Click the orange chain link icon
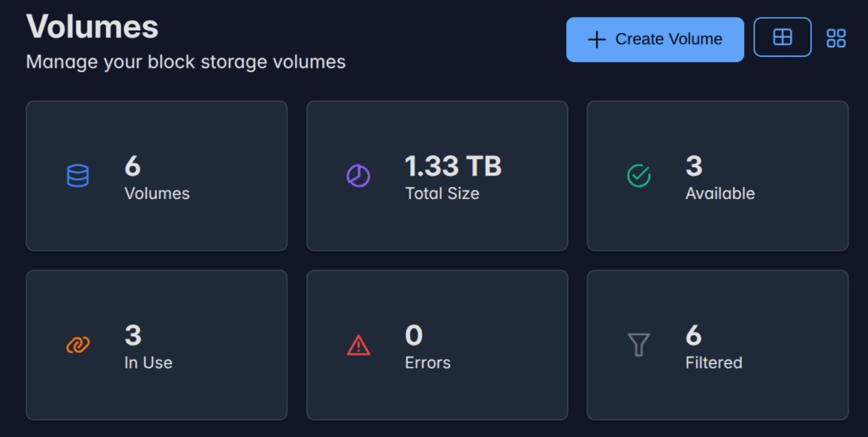The height and width of the screenshot is (437, 868). [77, 345]
